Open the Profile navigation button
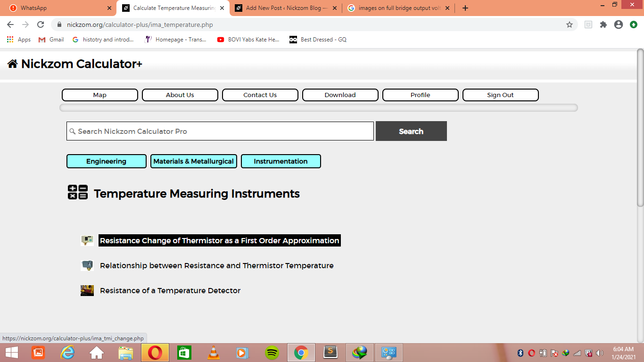The height and width of the screenshot is (362, 644). click(x=421, y=95)
